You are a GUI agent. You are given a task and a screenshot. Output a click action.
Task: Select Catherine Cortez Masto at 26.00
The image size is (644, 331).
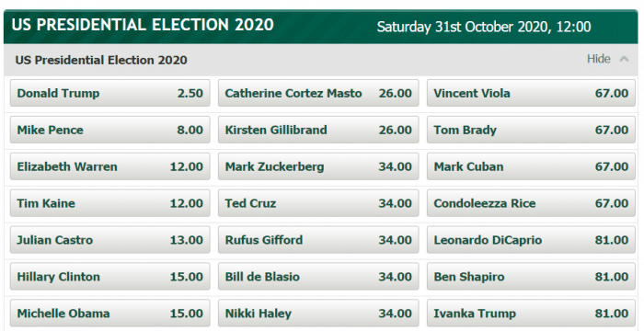click(x=318, y=93)
